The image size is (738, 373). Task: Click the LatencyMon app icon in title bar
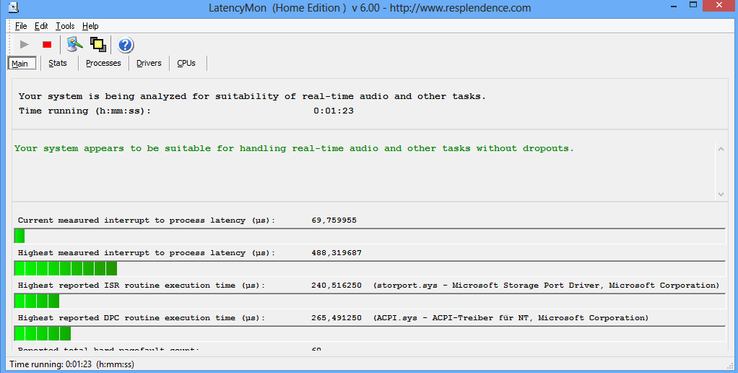(14, 7)
